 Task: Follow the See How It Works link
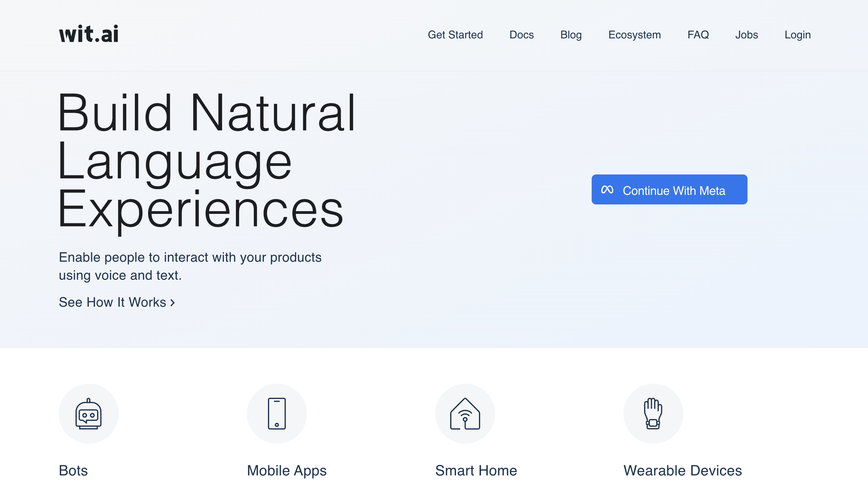coord(112,302)
